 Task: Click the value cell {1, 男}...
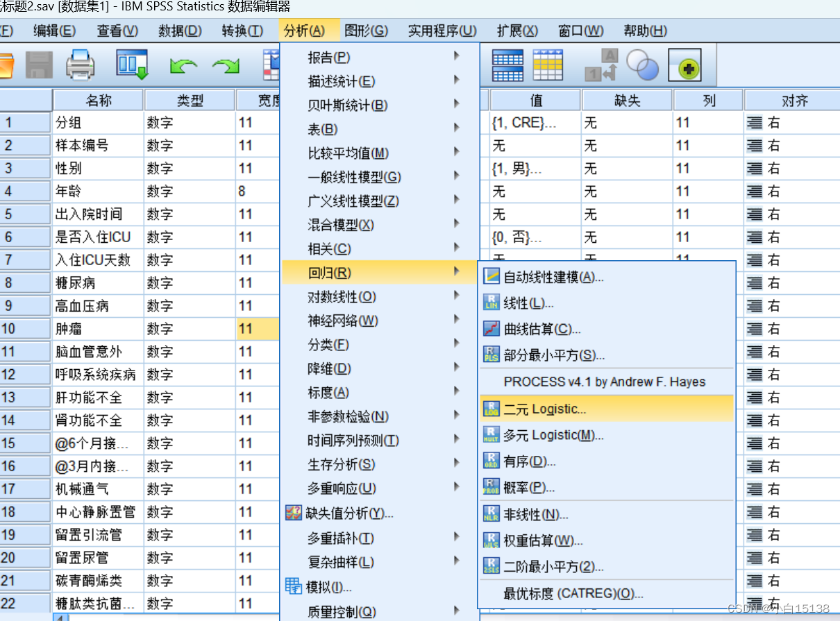pos(535,169)
